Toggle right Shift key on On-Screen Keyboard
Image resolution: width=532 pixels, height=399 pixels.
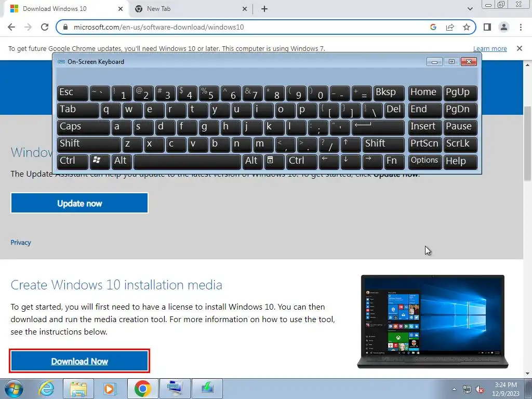pyautogui.click(x=384, y=144)
